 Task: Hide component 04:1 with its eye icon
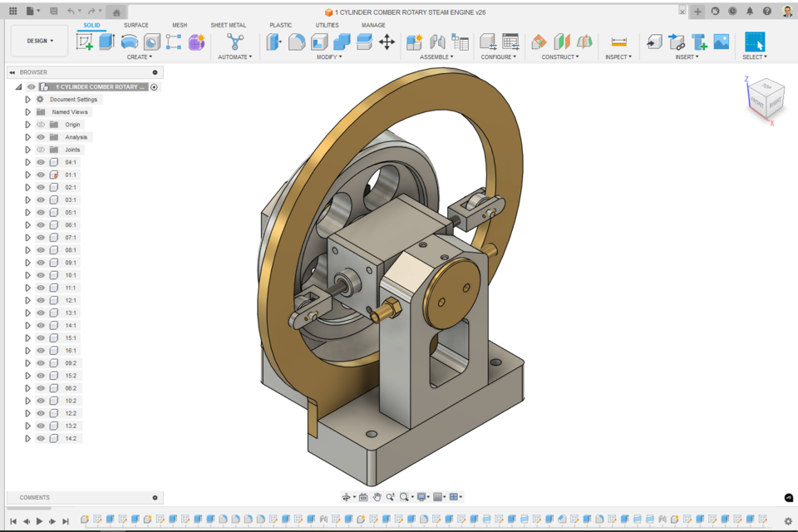tap(39, 162)
